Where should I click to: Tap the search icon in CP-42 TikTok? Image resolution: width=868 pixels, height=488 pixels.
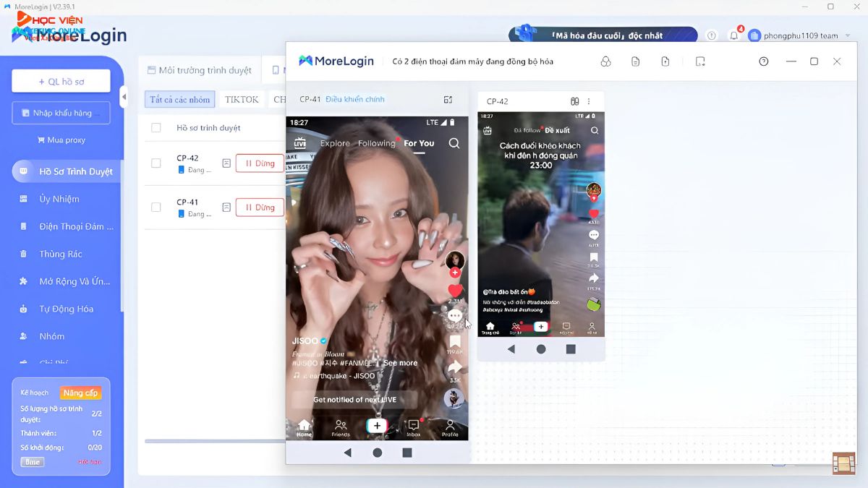[x=595, y=131]
